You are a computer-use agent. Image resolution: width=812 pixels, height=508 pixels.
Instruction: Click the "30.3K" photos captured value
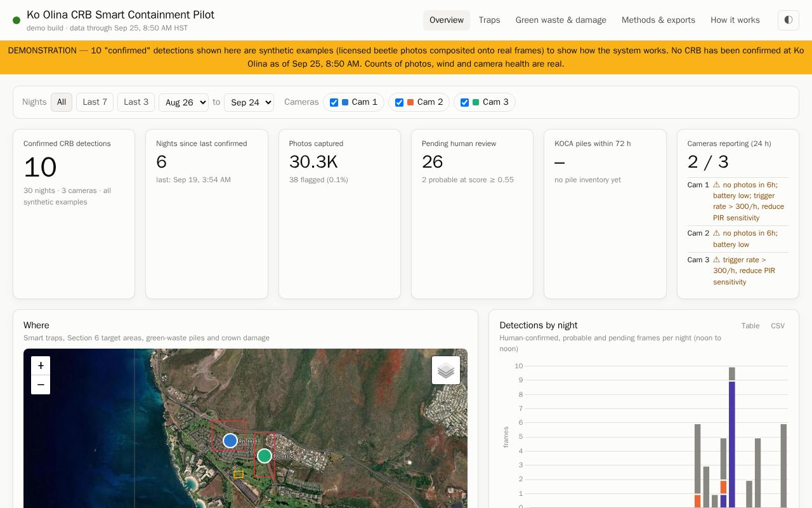(x=313, y=162)
